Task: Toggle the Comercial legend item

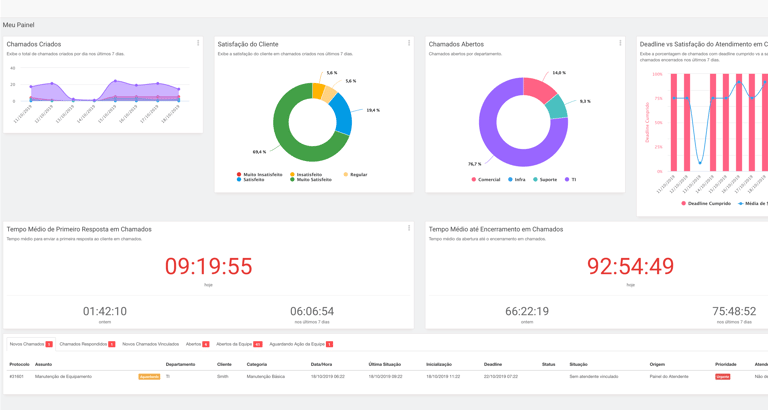Action: click(x=485, y=180)
